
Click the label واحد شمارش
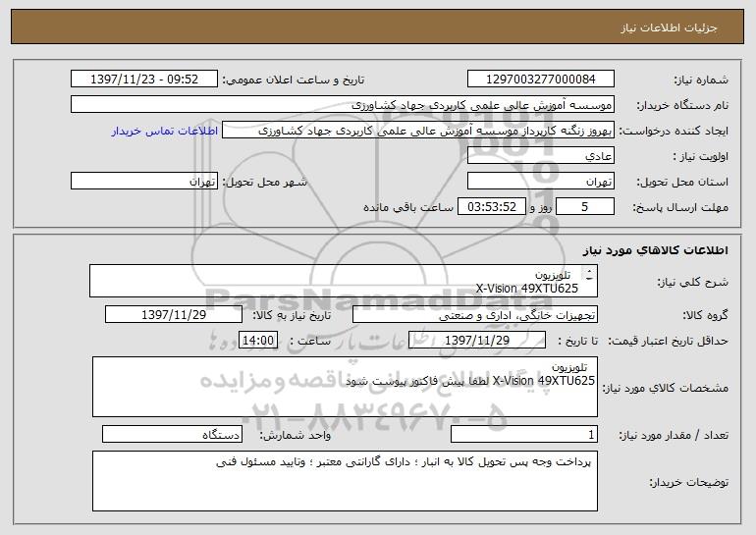[296, 435]
